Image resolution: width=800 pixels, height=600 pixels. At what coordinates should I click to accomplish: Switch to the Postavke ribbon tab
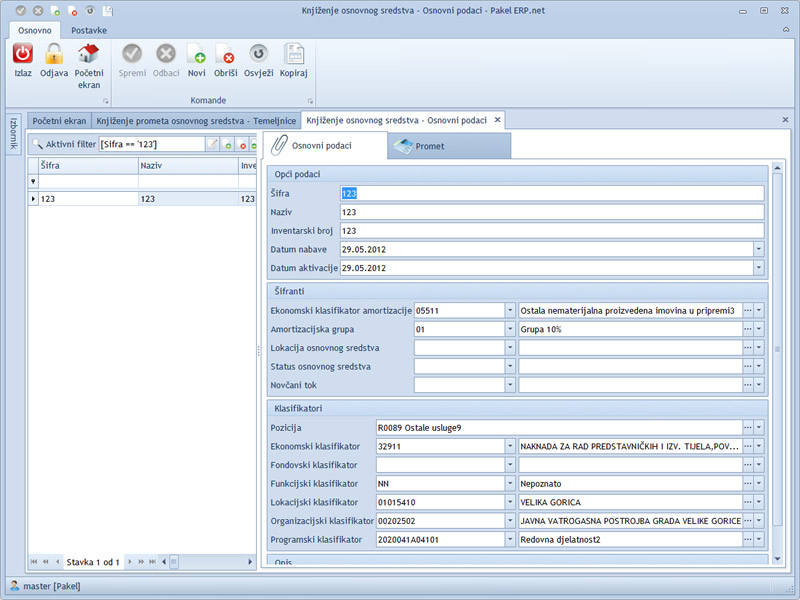(x=89, y=31)
